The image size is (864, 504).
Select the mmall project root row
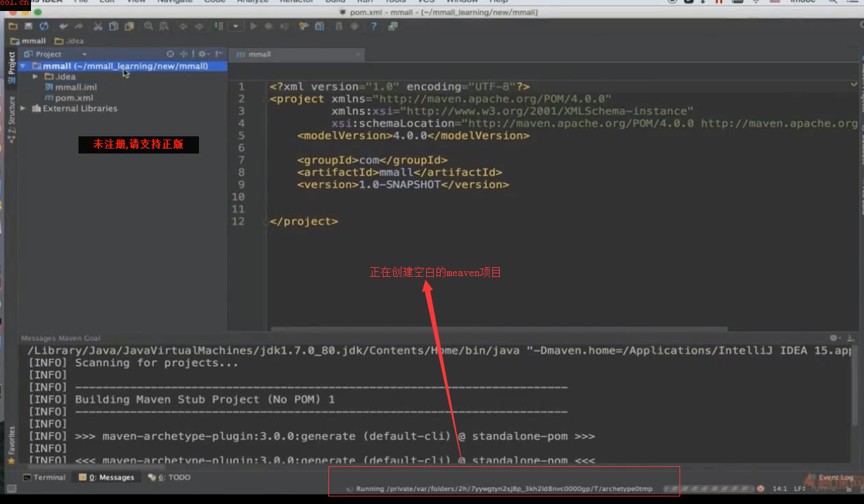(x=123, y=66)
